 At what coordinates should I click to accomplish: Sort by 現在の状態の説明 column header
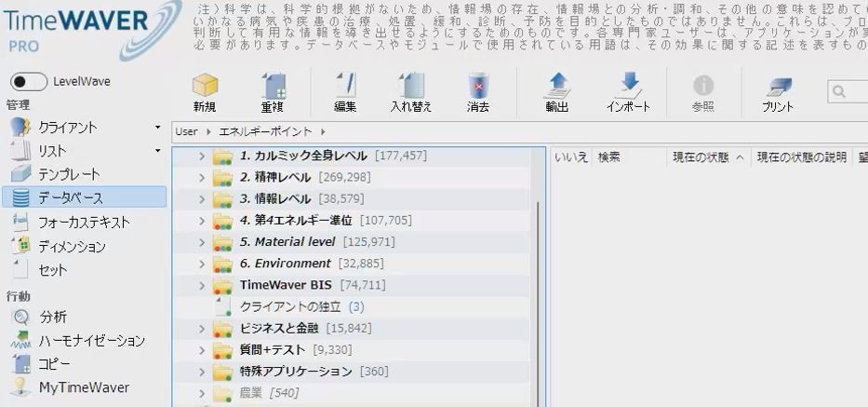(802, 157)
